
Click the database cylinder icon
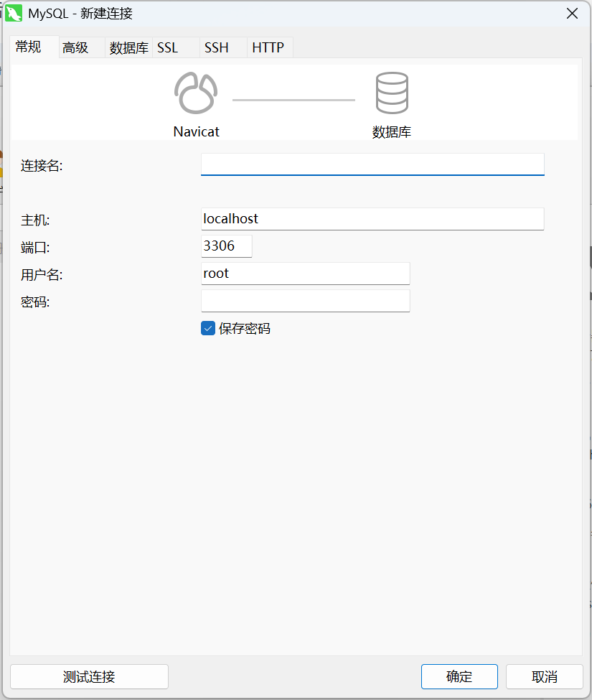coord(392,93)
